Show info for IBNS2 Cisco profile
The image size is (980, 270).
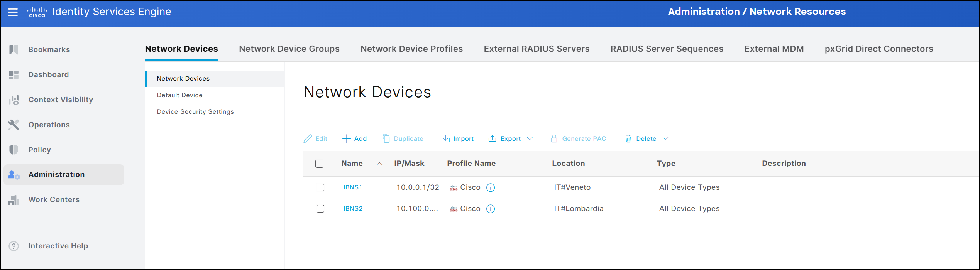(491, 209)
